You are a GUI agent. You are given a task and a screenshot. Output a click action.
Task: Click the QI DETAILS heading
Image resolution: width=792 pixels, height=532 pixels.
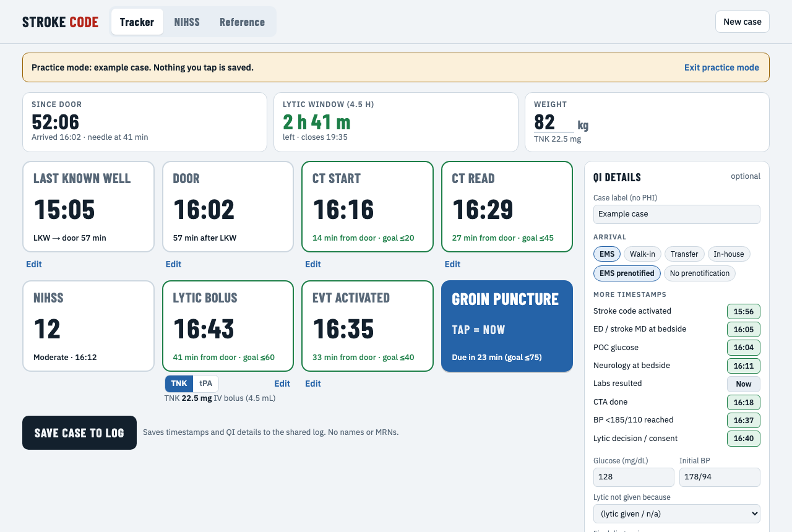[x=617, y=178]
